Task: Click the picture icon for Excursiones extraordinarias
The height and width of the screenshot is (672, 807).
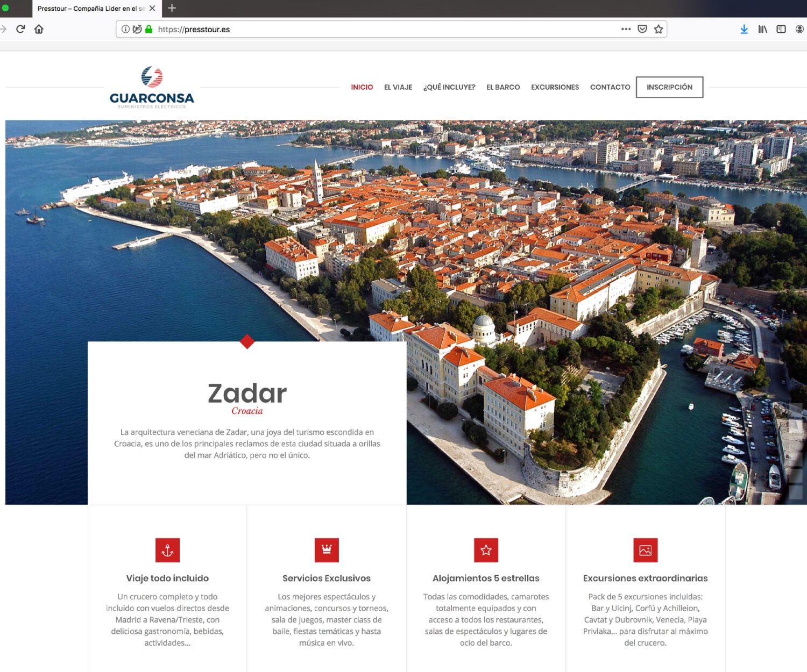Action: (645, 550)
